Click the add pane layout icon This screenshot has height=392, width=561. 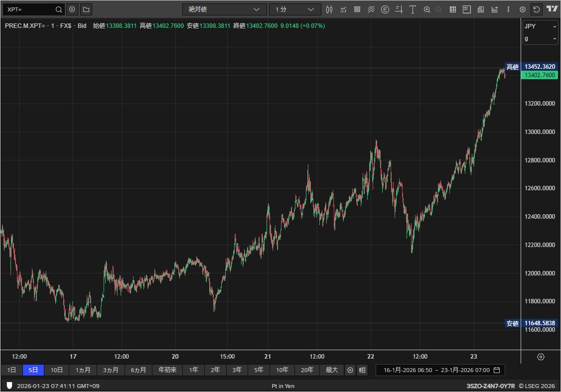[466, 9]
